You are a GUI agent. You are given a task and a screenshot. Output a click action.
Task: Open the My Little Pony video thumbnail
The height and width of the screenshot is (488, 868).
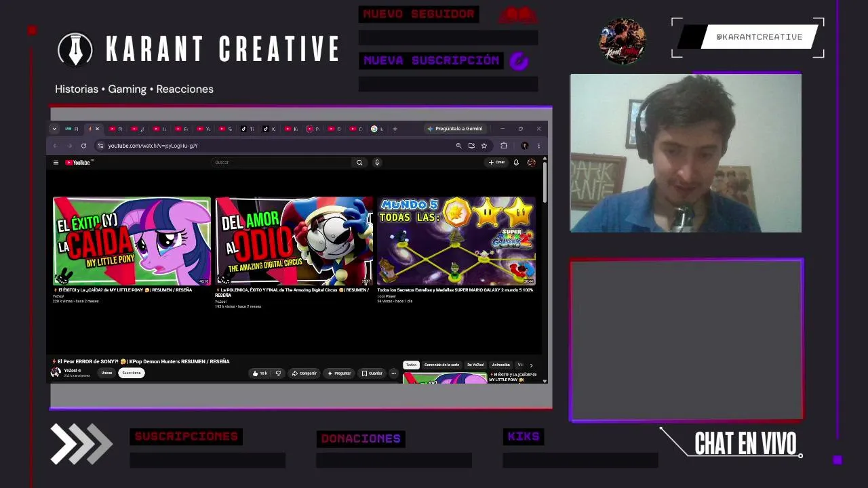tap(132, 241)
